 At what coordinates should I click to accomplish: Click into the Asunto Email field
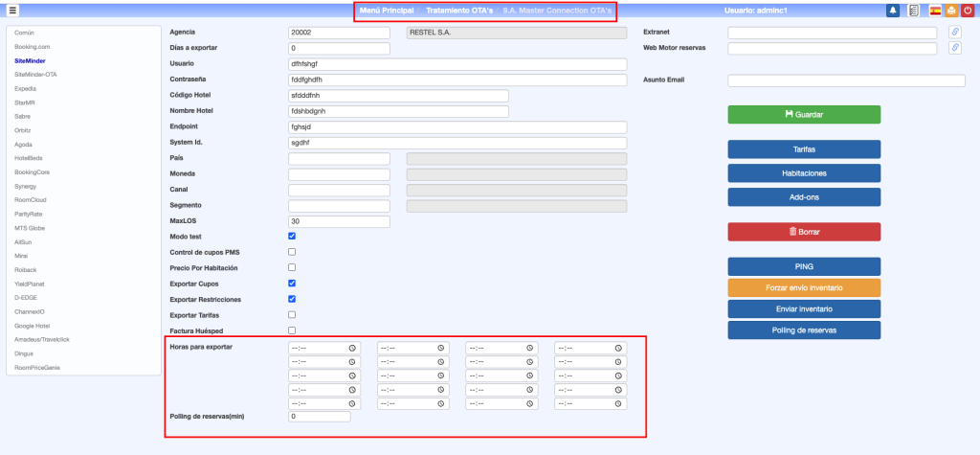(846, 80)
